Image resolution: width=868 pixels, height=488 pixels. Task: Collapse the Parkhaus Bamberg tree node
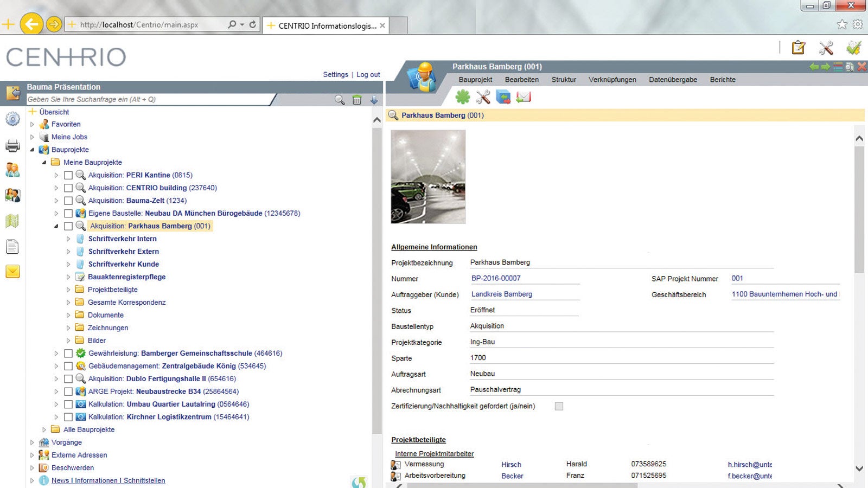point(56,226)
